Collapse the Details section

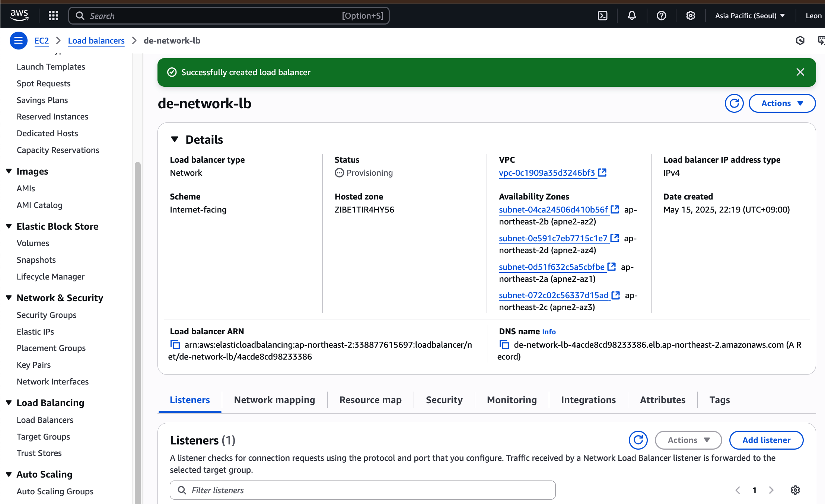175,139
